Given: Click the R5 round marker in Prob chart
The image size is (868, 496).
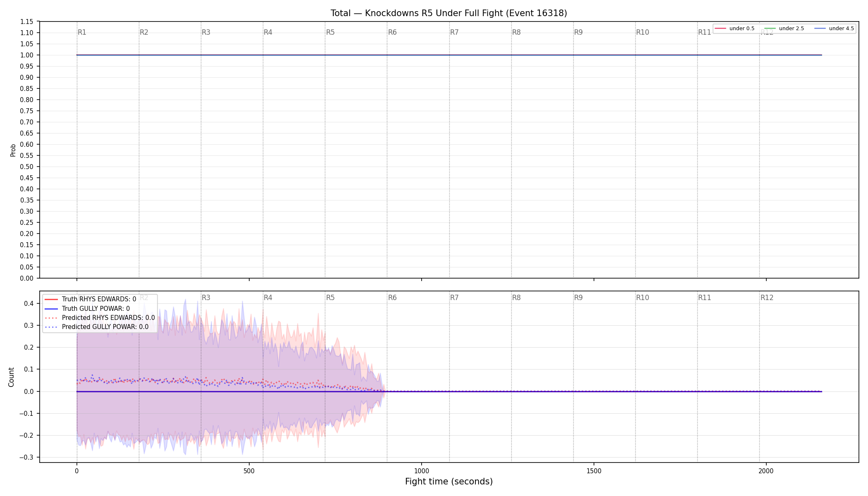Looking at the screenshot, I should pyautogui.click(x=330, y=32).
